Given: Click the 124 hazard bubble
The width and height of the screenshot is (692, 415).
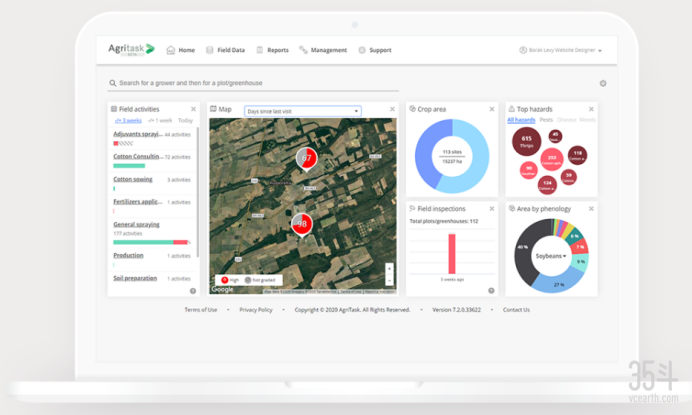Looking at the screenshot, I should click(547, 185).
